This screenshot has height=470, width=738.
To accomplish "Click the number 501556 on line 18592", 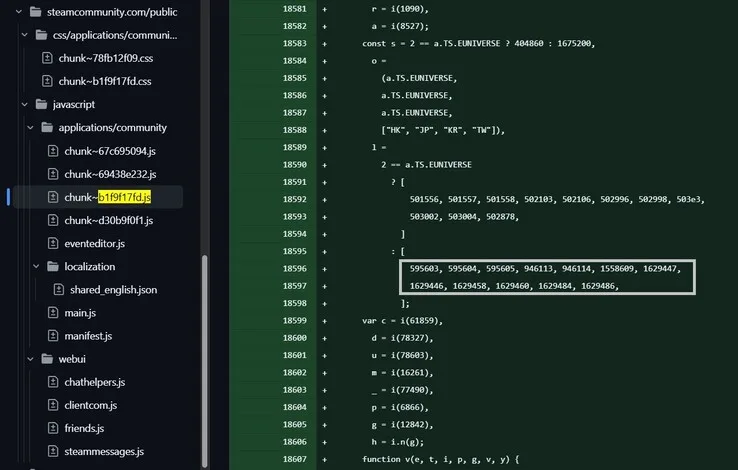I will [x=424, y=199].
